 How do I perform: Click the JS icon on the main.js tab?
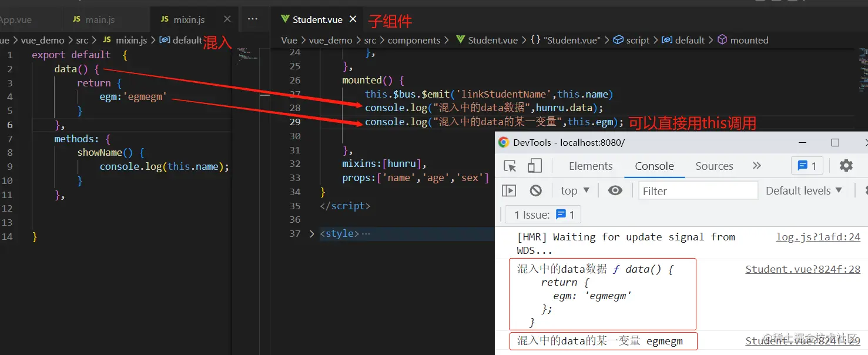pos(76,19)
